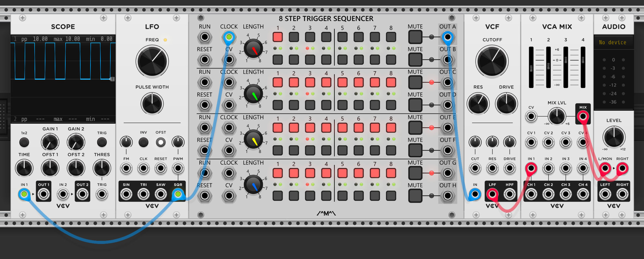Viewport: 644px width, 259px height.
Task: Toggle the Scope 1x2 button
Action: click(24, 142)
